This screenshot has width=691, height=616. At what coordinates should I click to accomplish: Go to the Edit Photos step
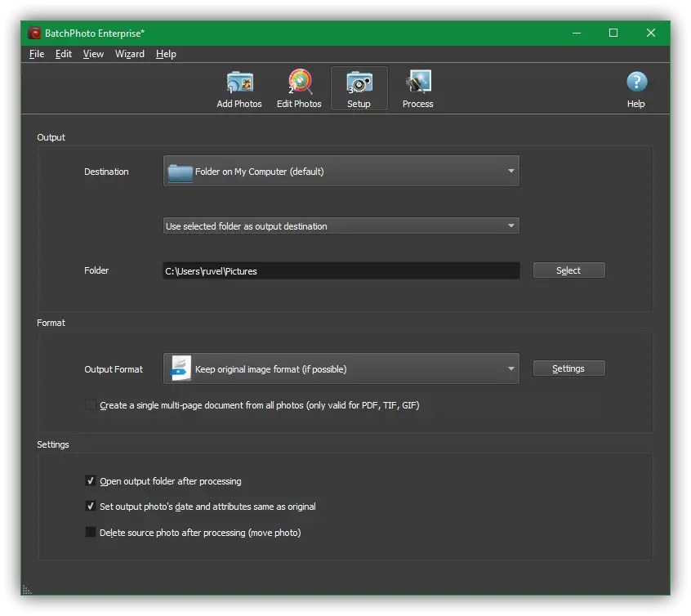[299, 88]
